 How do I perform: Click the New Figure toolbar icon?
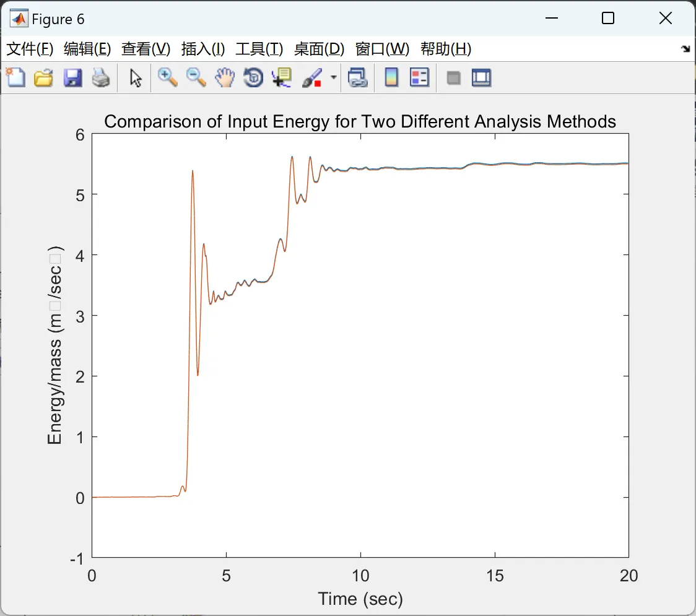click(15, 77)
